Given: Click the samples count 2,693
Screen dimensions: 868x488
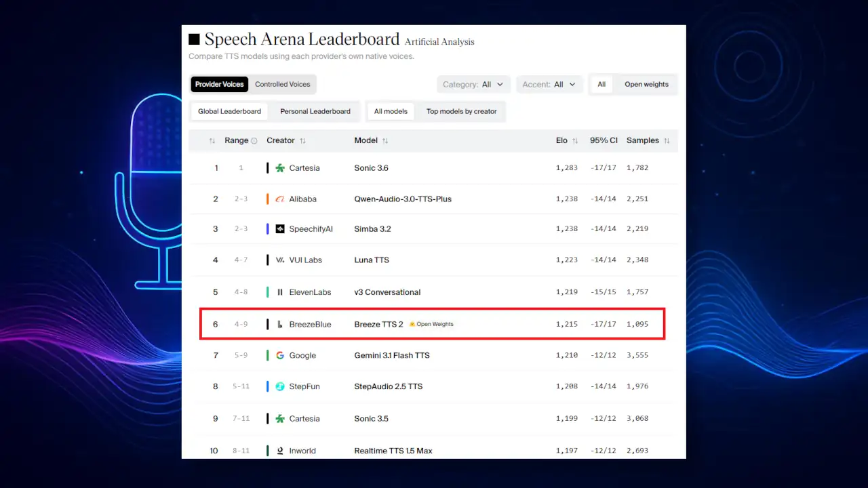Looking at the screenshot, I should (637, 451).
